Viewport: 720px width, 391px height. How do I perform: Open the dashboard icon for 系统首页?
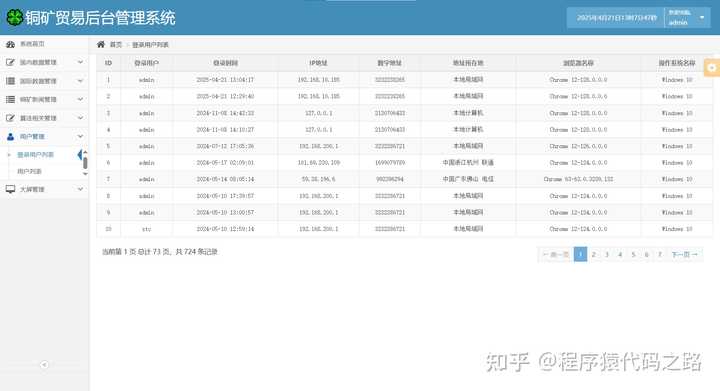(10, 44)
